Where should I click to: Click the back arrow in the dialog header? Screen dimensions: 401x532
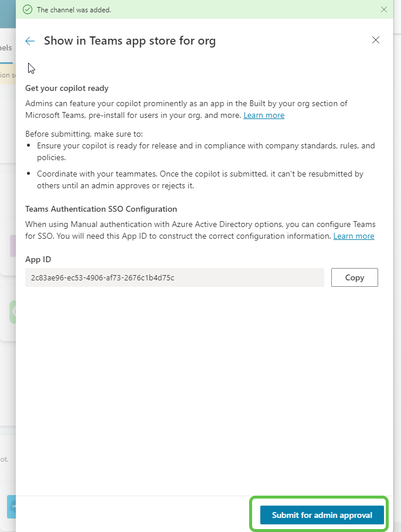pyautogui.click(x=29, y=41)
